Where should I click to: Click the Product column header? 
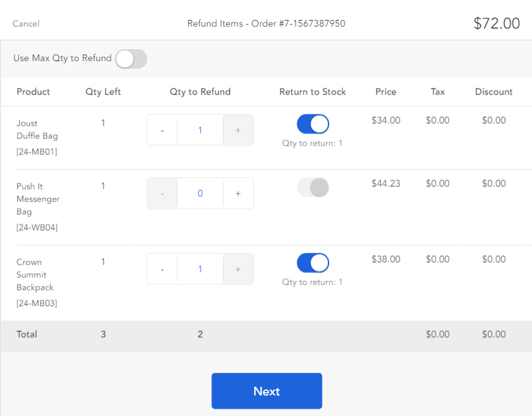33,92
